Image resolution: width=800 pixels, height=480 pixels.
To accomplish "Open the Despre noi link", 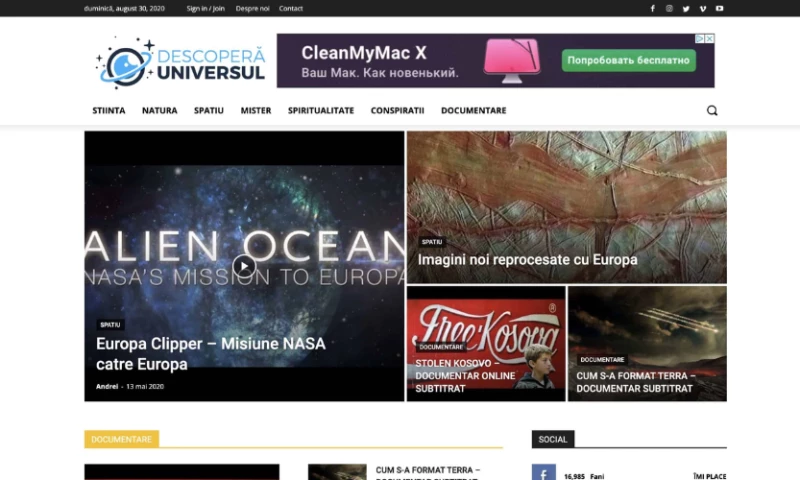I will point(252,8).
